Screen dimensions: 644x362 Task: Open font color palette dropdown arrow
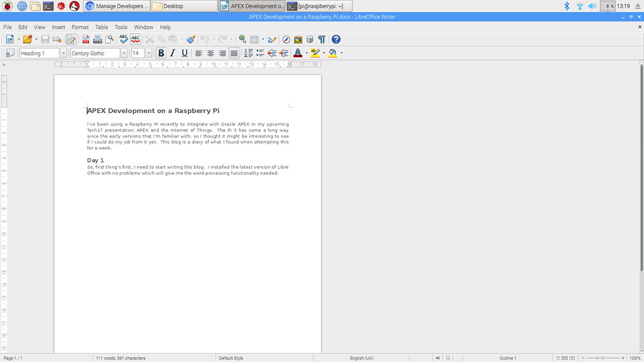click(x=306, y=53)
